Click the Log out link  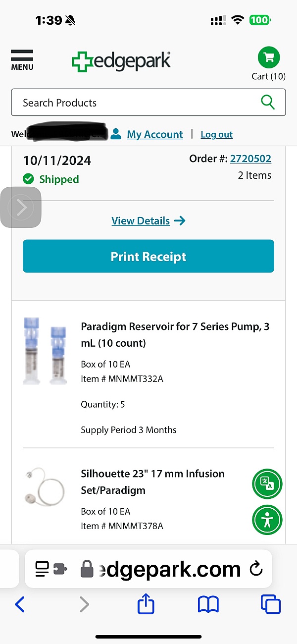pyautogui.click(x=216, y=134)
